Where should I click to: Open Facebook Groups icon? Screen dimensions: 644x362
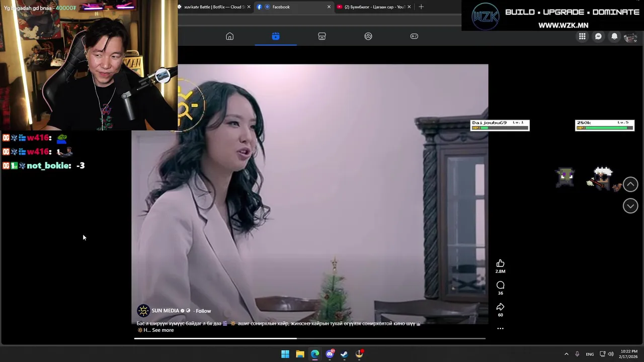(368, 36)
